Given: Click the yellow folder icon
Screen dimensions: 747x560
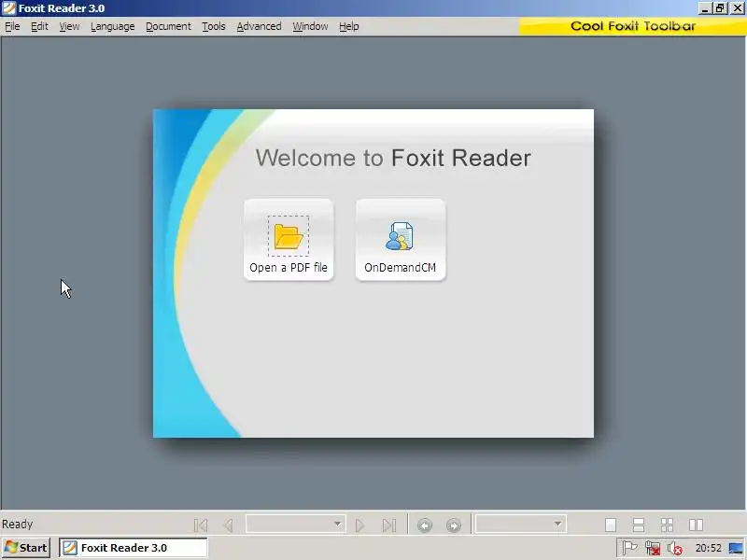Looking at the screenshot, I should [x=289, y=236].
